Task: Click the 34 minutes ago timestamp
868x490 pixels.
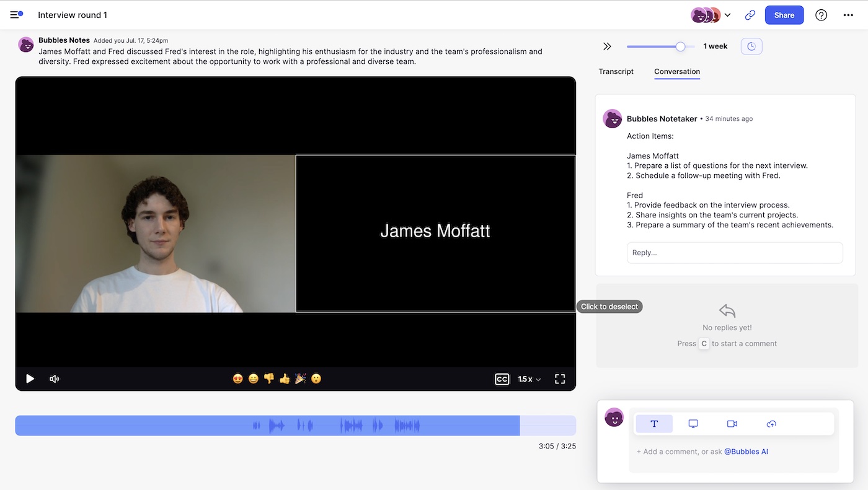Action: click(729, 119)
